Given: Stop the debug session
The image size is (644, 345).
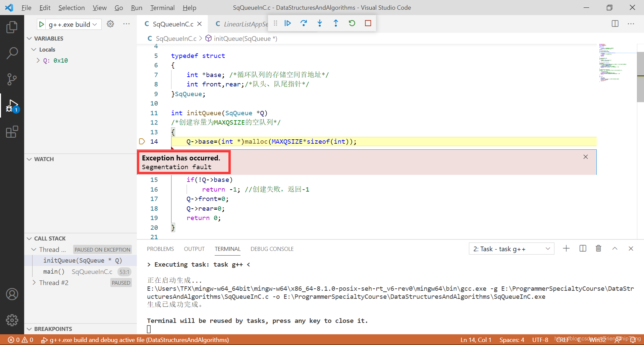Looking at the screenshot, I should point(368,23).
